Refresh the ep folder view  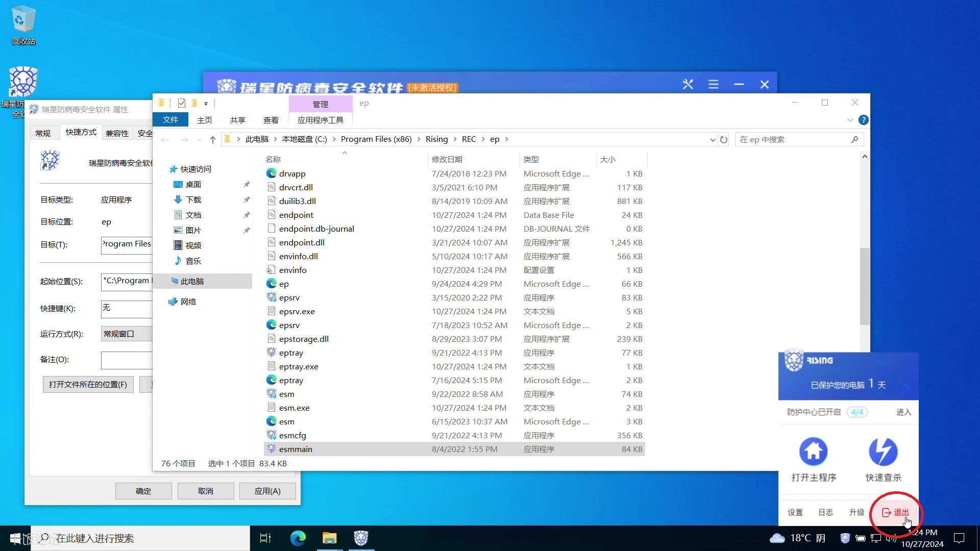tap(724, 139)
